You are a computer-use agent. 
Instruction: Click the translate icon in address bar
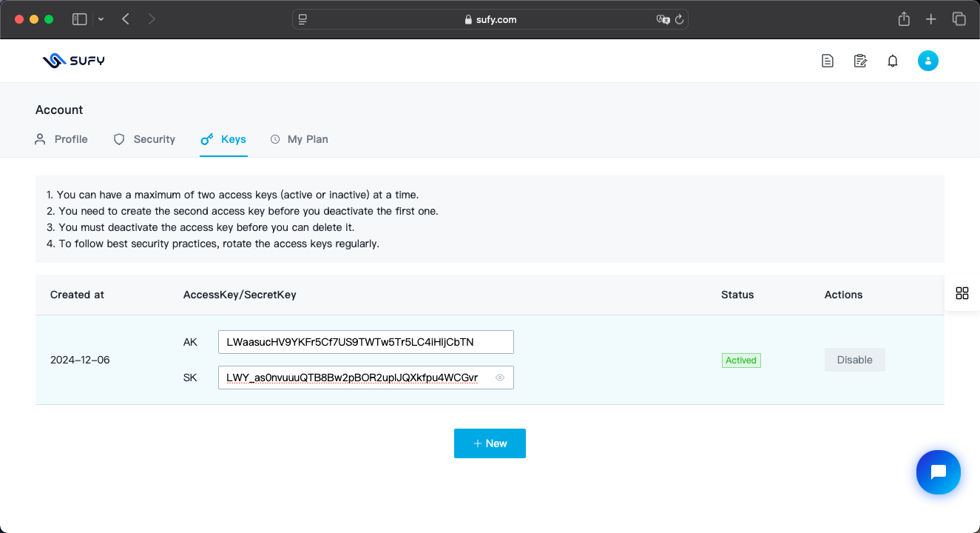click(x=663, y=19)
